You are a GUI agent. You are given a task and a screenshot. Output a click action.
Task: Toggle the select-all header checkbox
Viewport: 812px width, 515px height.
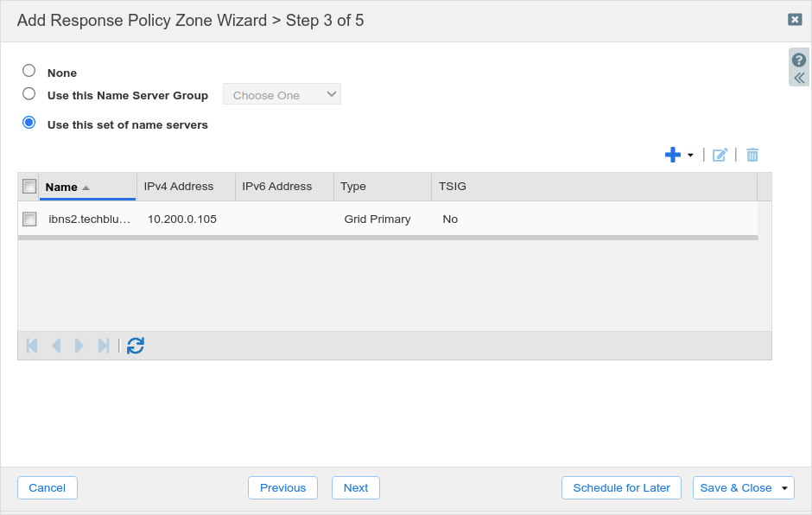29,186
